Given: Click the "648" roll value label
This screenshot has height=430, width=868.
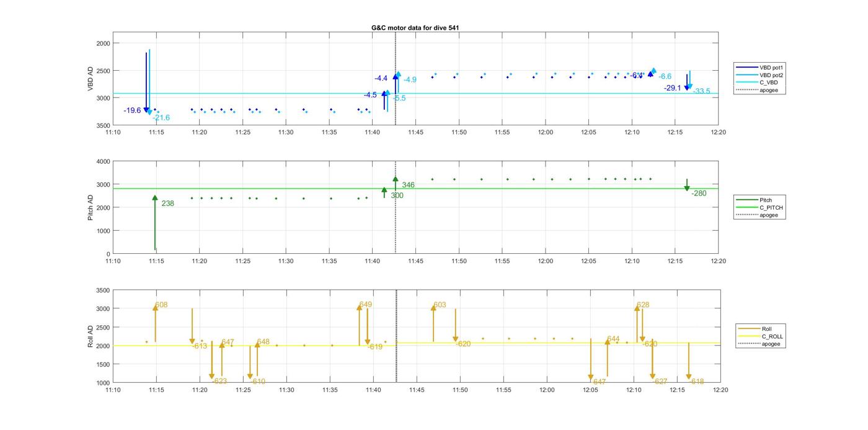Looking at the screenshot, I should [263, 342].
